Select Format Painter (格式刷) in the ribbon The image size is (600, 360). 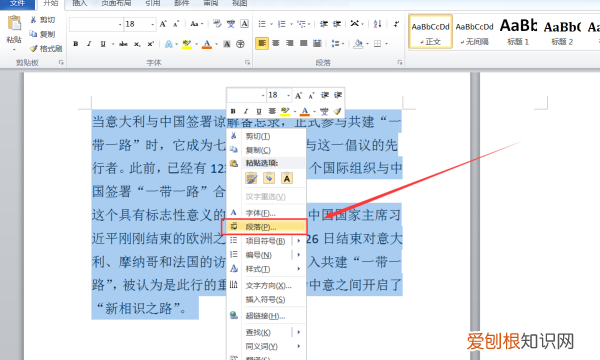(46, 49)
